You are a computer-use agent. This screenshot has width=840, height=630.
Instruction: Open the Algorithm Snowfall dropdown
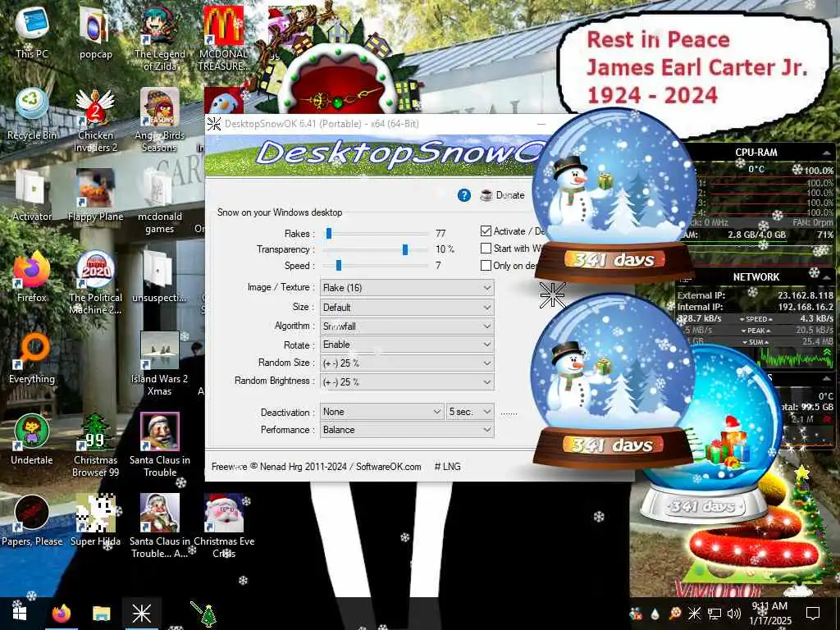(x=407, y=326)
